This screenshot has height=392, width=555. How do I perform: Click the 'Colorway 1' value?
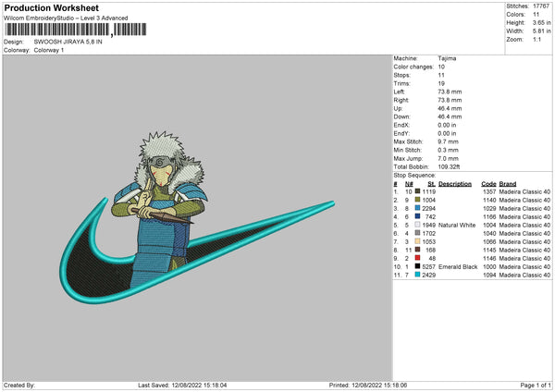tap(49, 50)
